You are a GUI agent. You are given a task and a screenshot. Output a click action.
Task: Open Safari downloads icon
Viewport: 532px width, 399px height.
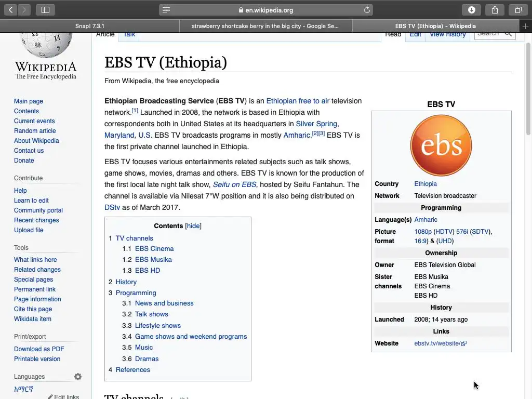pyautogui.click(x=472, y=10)
